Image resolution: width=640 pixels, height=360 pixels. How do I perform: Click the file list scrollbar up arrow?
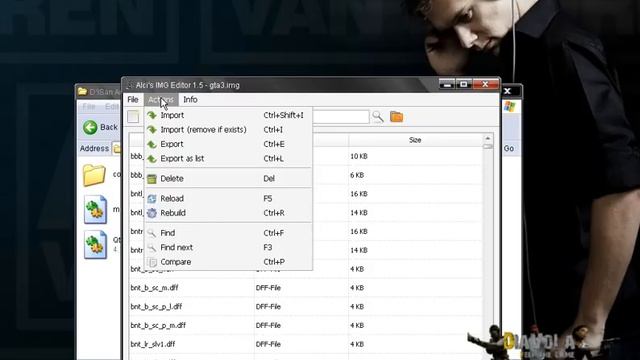tap(488, 139)
